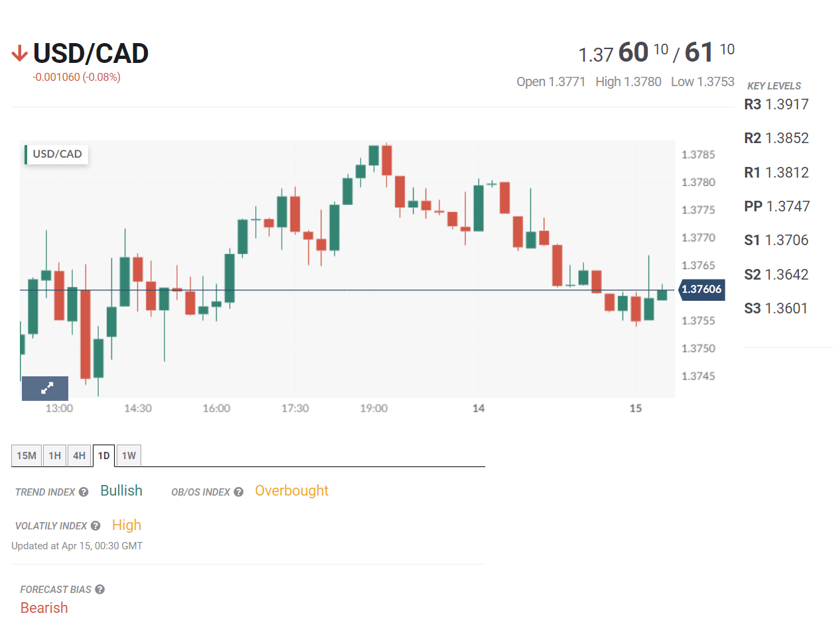This screenshot has height=644, width=838.
Task: Select the 4H timeframe
Action: tap(78, 455)
